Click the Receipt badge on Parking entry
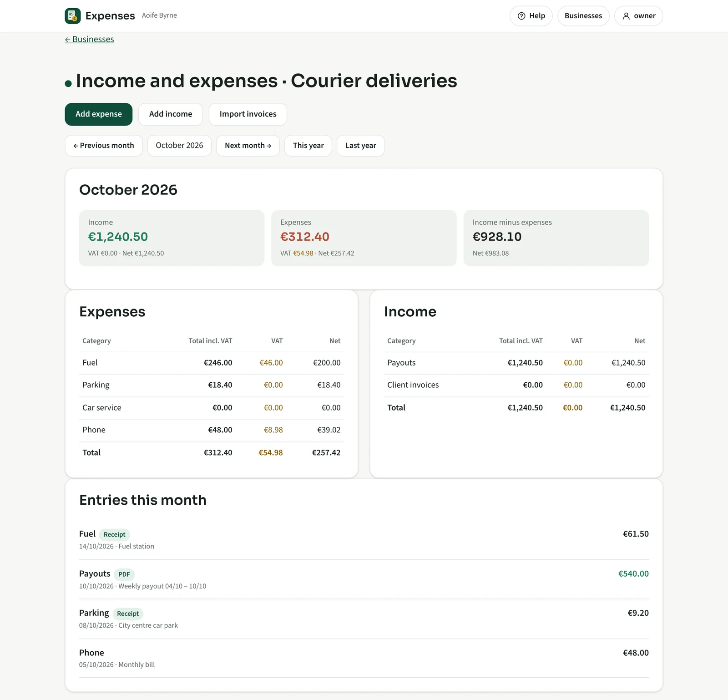Image resolution: width=728 pixels, height=700 pixels. [x=128, y=614]
